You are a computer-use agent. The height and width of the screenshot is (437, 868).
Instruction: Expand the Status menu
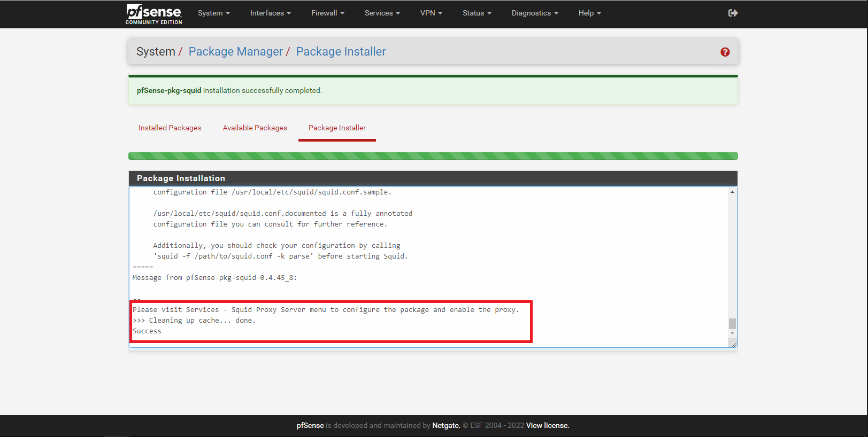pyautogui.click(x=477, y=13)
